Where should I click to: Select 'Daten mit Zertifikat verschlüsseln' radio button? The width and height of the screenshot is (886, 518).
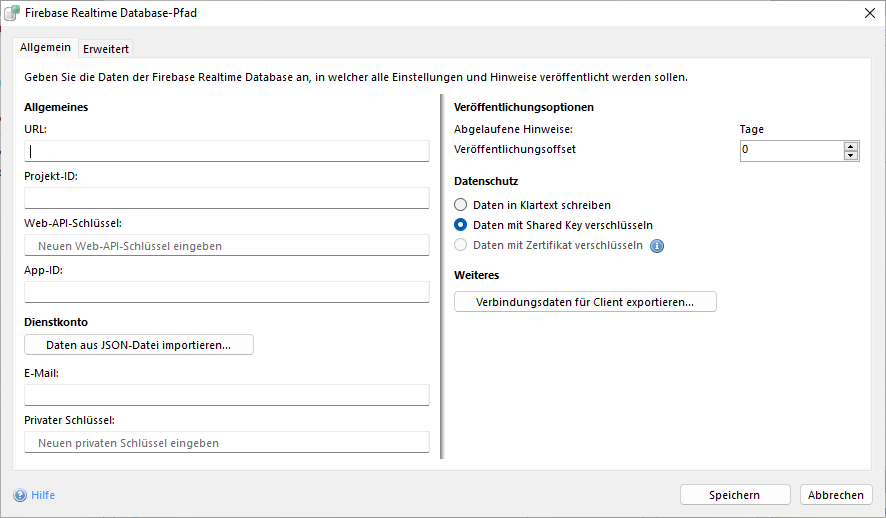461,245
